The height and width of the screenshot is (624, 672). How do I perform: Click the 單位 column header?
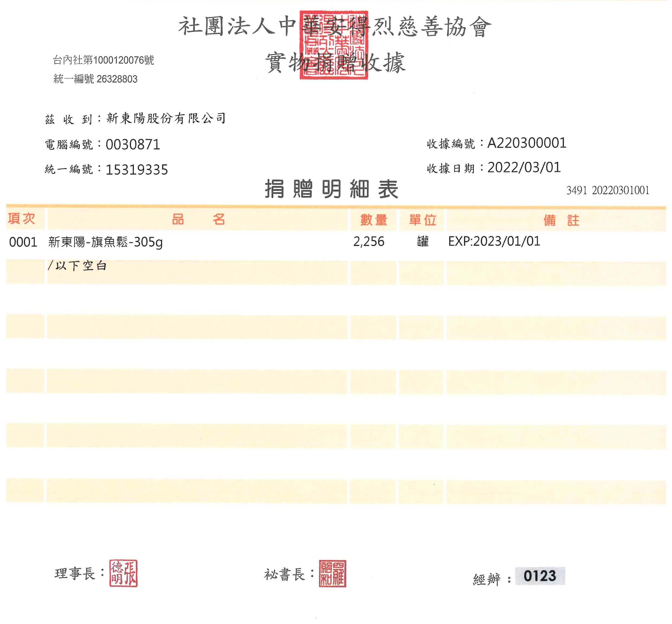point(423,220)
